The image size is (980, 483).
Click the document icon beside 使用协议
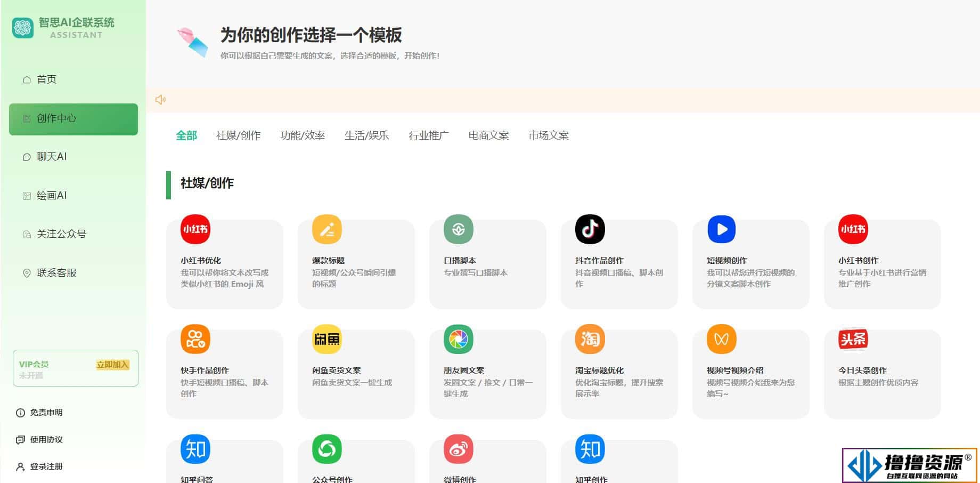[x=21, y=440]
